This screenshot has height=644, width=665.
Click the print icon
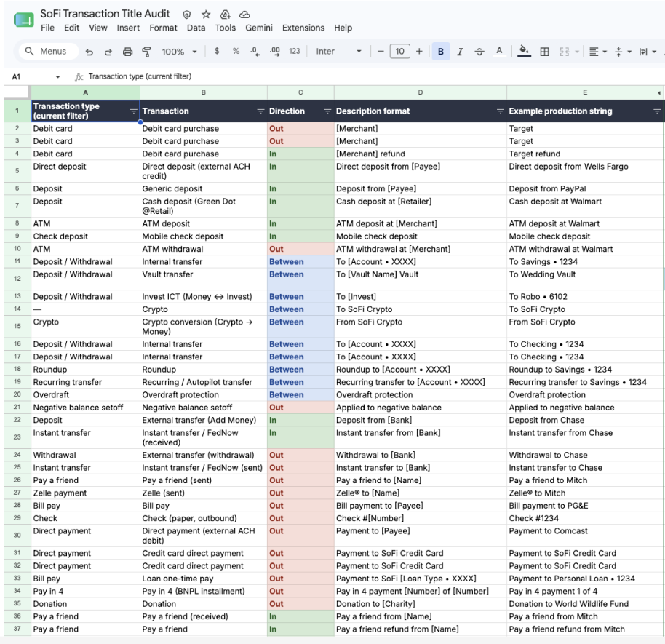(127, 52)
